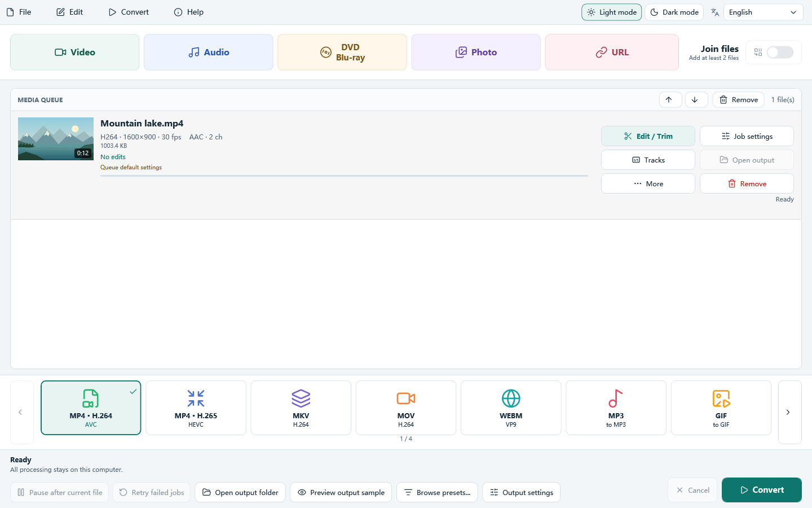Browse presets list
Screen dimensions: 812x508
click(437, 492)
